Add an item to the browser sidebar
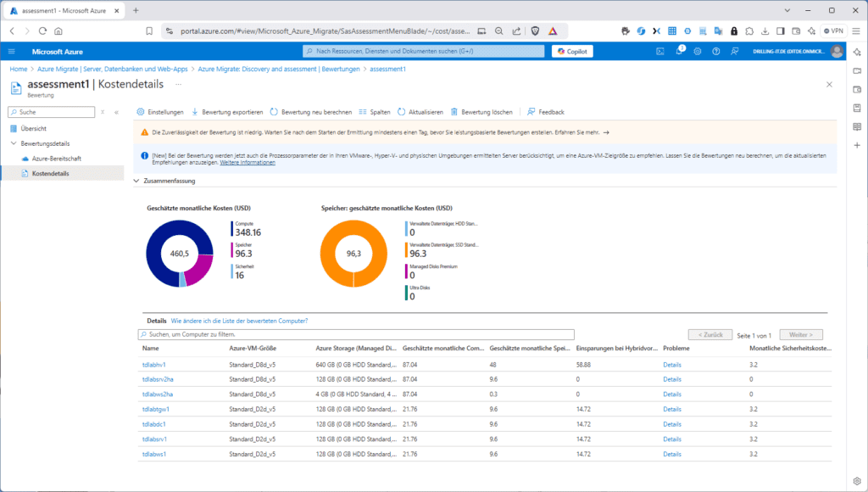 (x=857, y=145)
